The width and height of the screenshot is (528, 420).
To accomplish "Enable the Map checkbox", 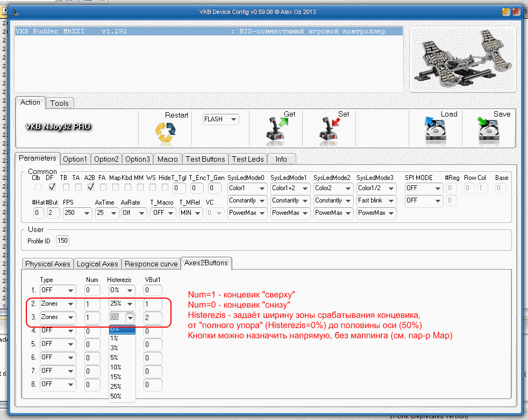I will (116, 187).
